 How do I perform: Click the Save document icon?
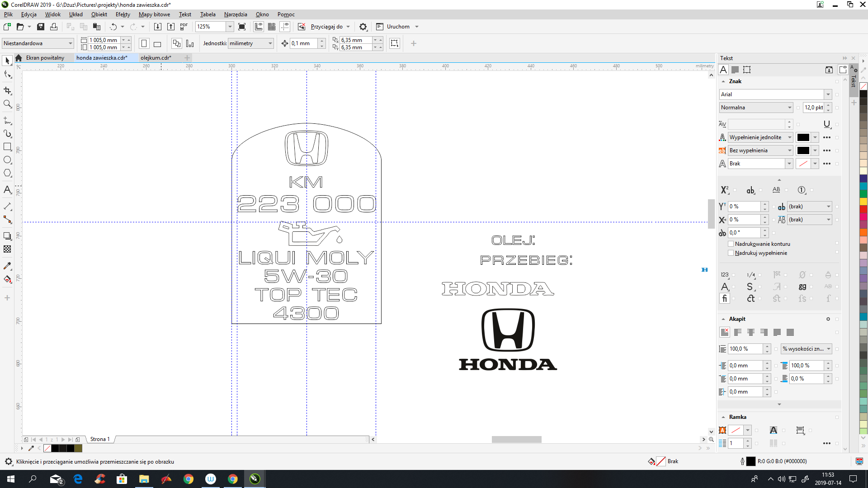pos(41,27)
